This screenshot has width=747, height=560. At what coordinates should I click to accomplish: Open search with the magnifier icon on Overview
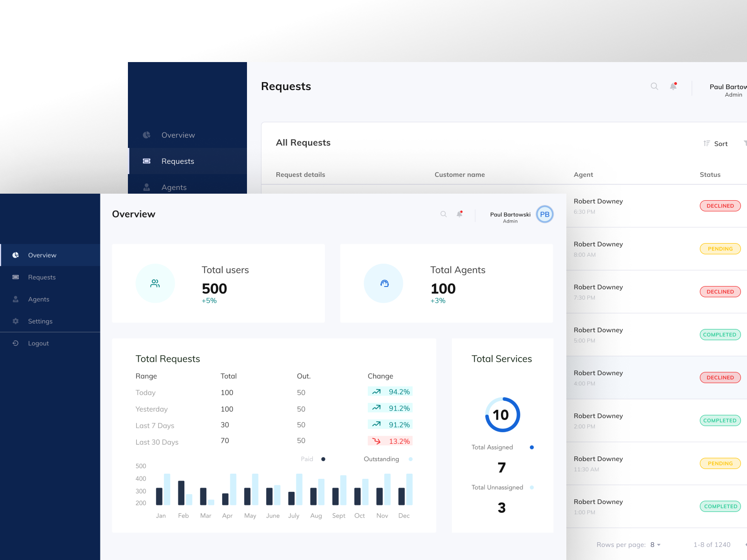tap(443, 214)
